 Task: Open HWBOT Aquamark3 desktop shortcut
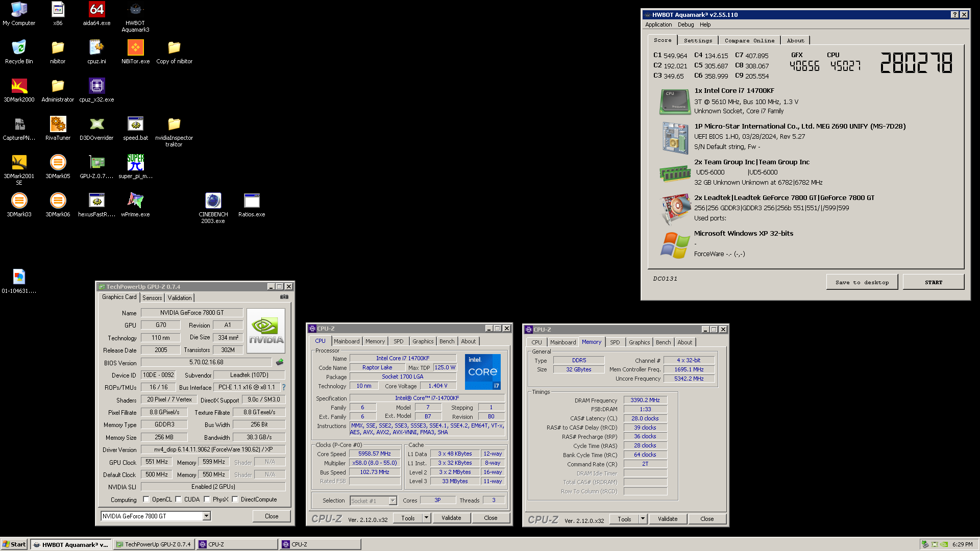(x=135, y=17)
